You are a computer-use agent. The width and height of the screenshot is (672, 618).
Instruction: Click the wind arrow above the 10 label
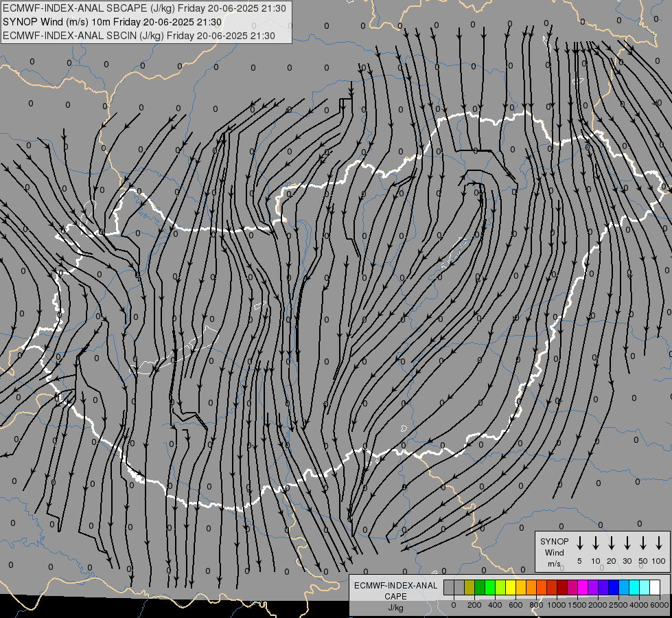[x=596, y=543]
